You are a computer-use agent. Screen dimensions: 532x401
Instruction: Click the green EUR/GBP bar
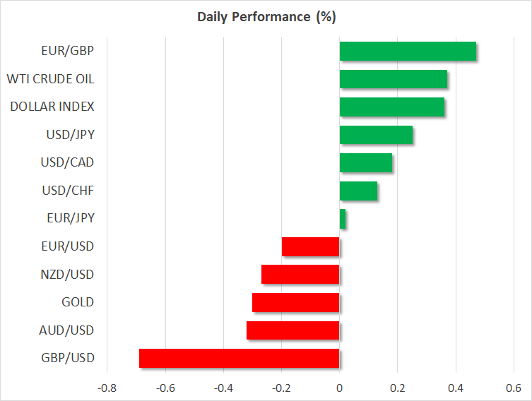(408, 52)
